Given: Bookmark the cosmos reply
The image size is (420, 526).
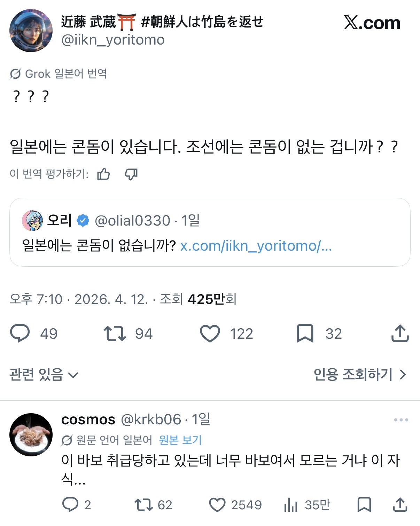Looking at the screenshot, I should pyautogui.click(x=364, y=505).
